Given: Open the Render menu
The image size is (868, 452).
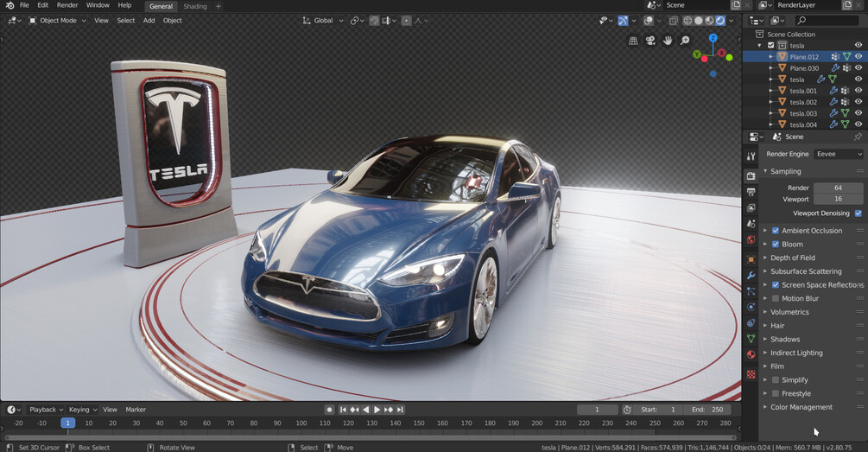Looking at the screenshot, I should 67,5.
